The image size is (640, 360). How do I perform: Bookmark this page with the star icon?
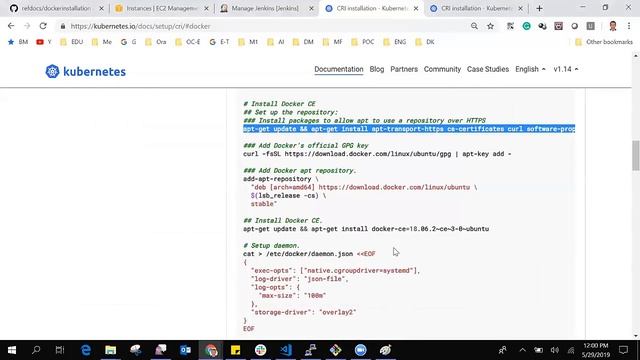(491, 26)
